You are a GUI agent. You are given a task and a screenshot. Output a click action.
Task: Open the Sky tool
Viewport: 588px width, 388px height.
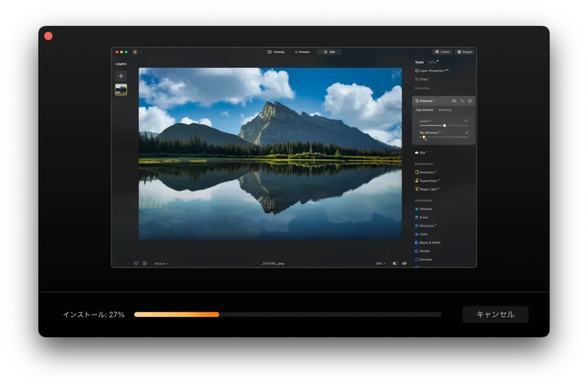coord(423,152)
